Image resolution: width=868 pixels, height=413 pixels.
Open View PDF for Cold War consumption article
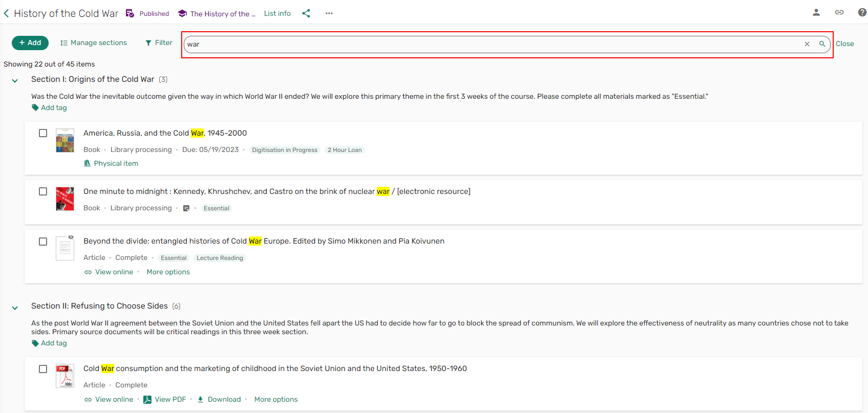pos(165,399)
